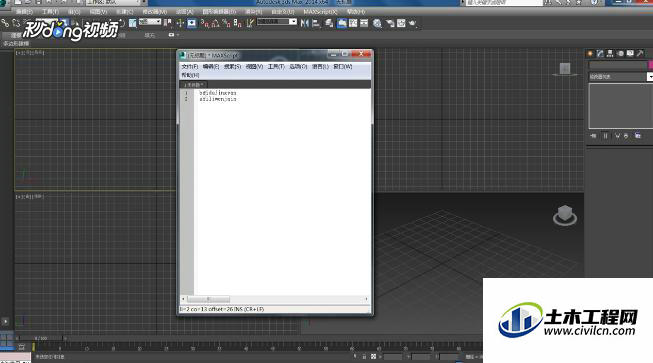The width and height of the screenshot is (653, 363).
Task: Open Rendered Frame Window icon
Action: (x=401, y=23)
